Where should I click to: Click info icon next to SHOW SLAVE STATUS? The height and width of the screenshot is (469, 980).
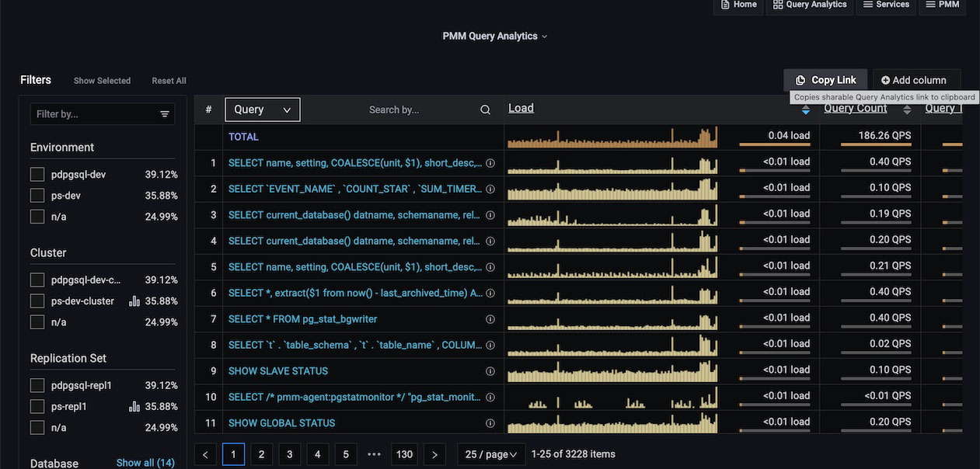click(490, 371)
